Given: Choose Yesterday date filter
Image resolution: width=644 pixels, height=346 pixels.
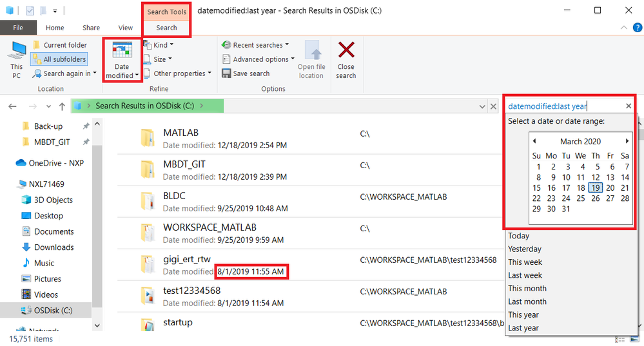Looking at the screenshot, I should (x=525, y=249).
